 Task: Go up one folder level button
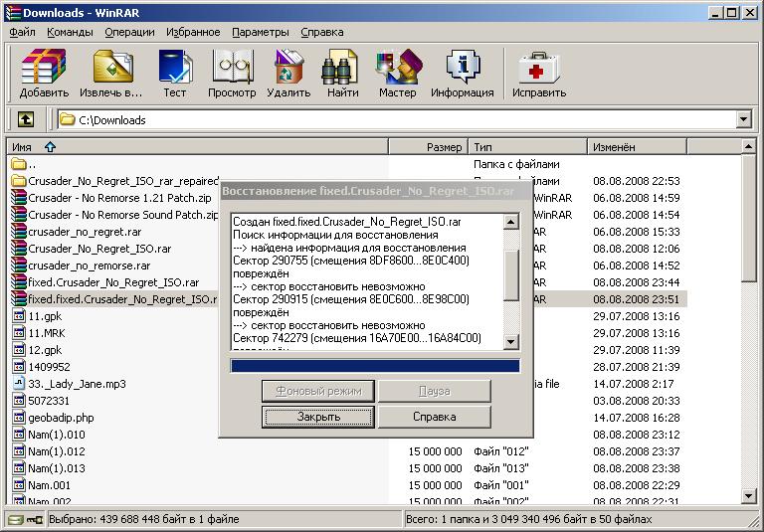coord(25,119)
